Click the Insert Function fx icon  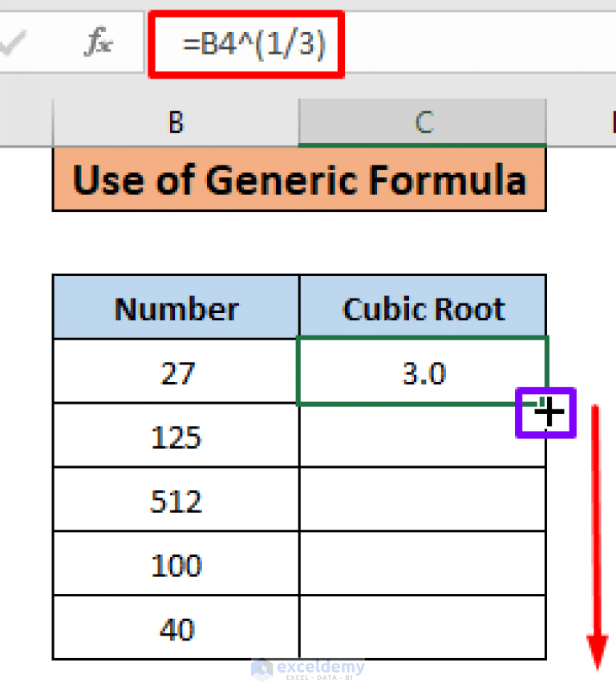(x=99, y=42)
